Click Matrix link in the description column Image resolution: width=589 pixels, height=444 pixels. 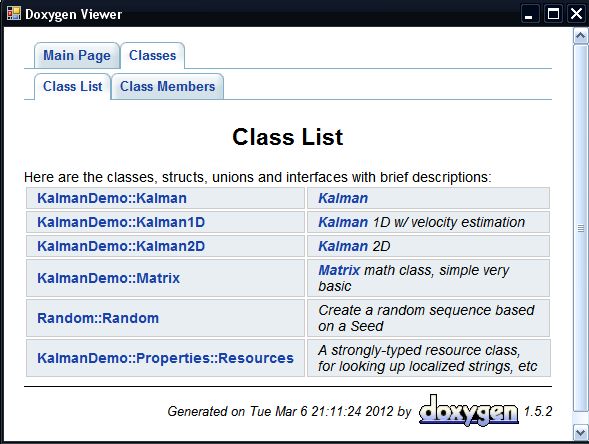[x=339, y=270]
